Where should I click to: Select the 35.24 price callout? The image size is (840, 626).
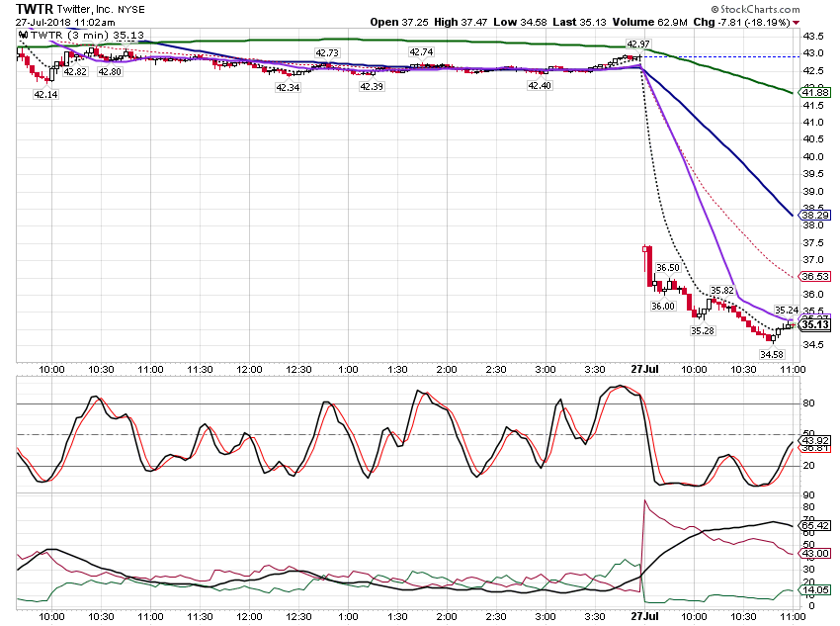click(787, 310)
